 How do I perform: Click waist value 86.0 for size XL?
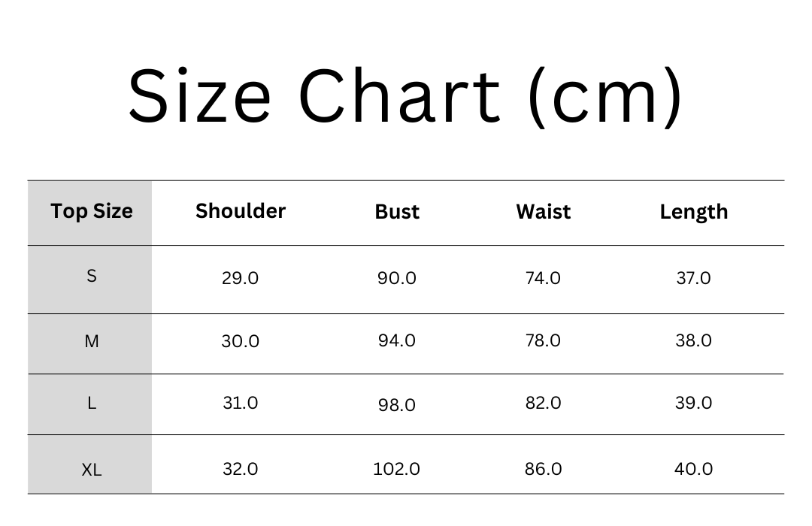tap(544, 469)
